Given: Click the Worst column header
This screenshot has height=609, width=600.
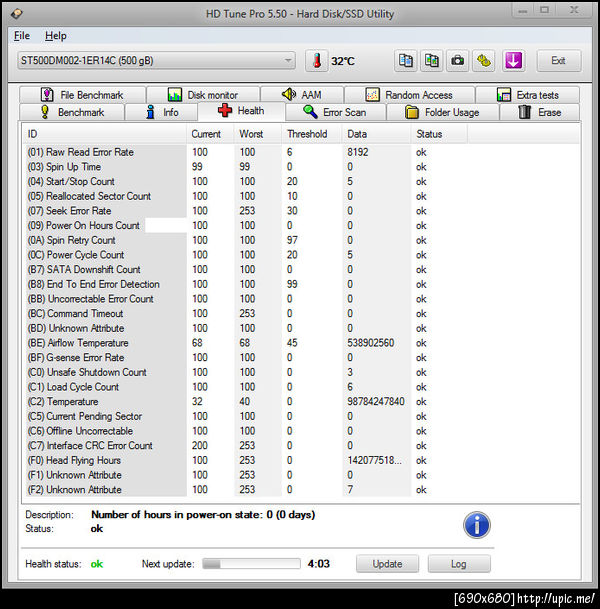Looking at the screenshot, I should [x=258, y=134].
